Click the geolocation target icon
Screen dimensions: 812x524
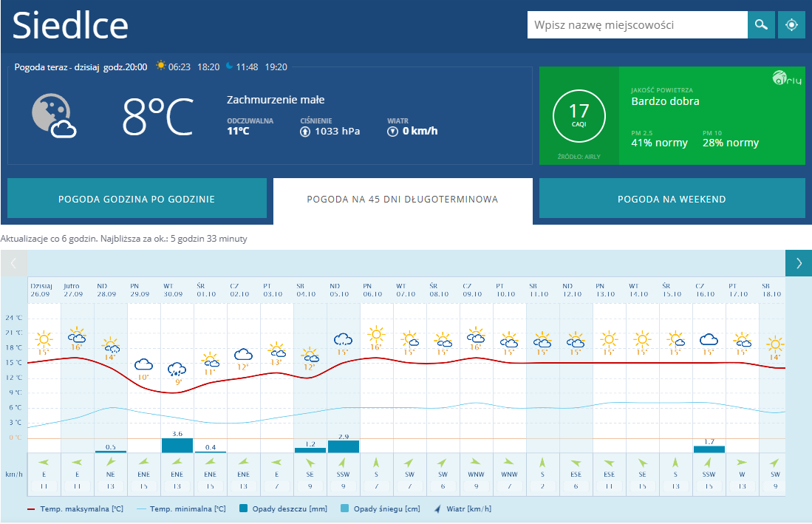pyautogui.click(x=791, y=25)
